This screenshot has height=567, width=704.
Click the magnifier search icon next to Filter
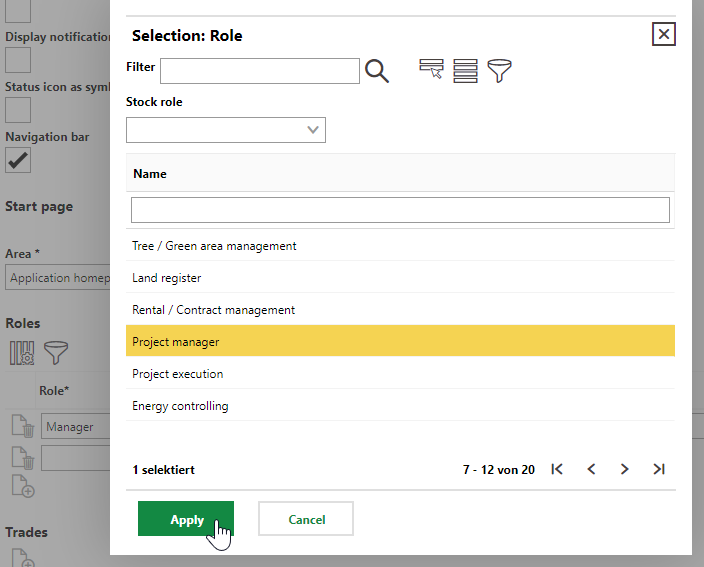pos(377,71)
